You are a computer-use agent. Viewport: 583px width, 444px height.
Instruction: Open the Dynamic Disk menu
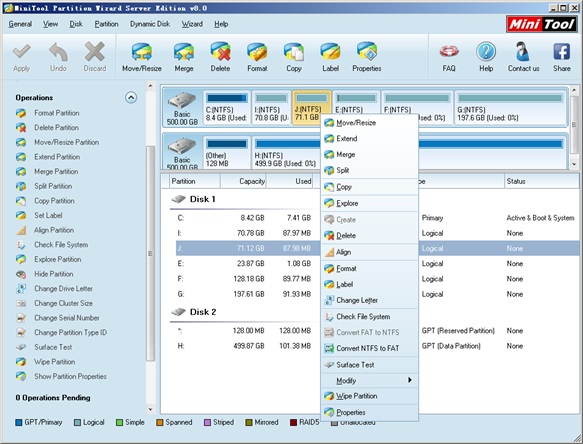coord(150,24)
